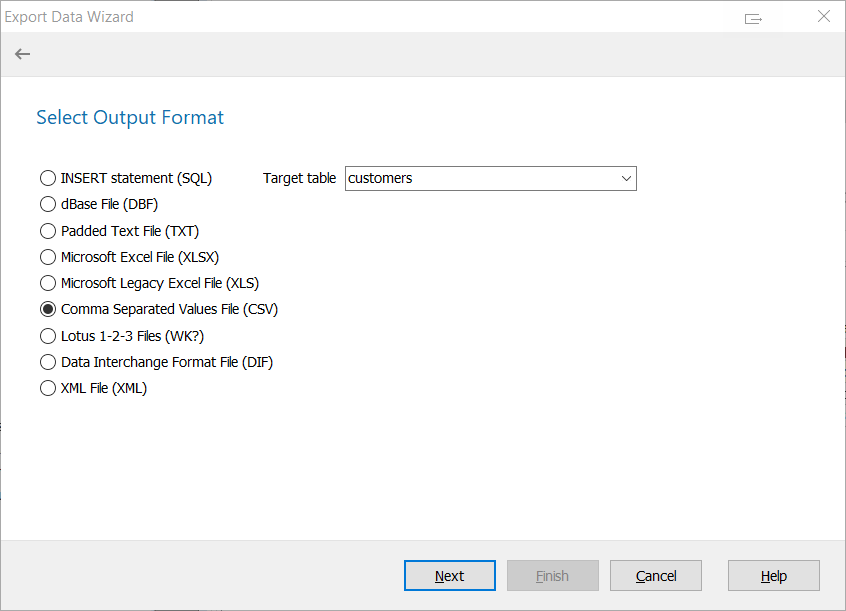Close the Export Data Wizard window
846x611 pixels.
pos(823,17)
